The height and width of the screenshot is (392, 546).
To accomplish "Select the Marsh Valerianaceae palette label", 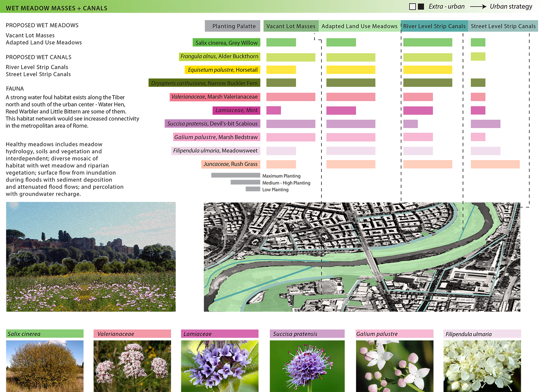I will 215,97.
